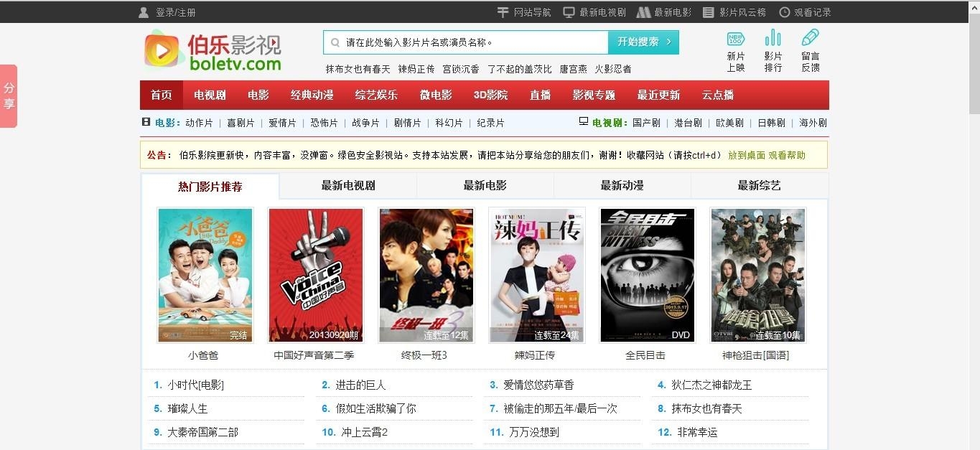Screen dimensions: 980x450
Task: Click the 最新电视剧 monitor icon
Action: [x=569, y=12]
